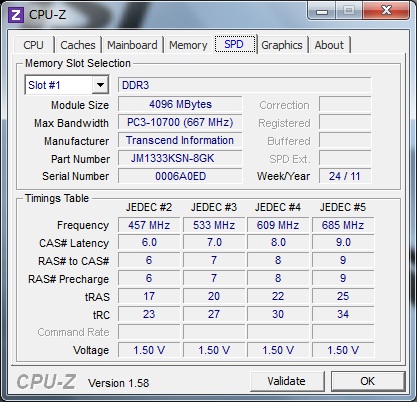Click the RAS# Precharge row label
Screen dimensions: 417x402
[68, 279]
